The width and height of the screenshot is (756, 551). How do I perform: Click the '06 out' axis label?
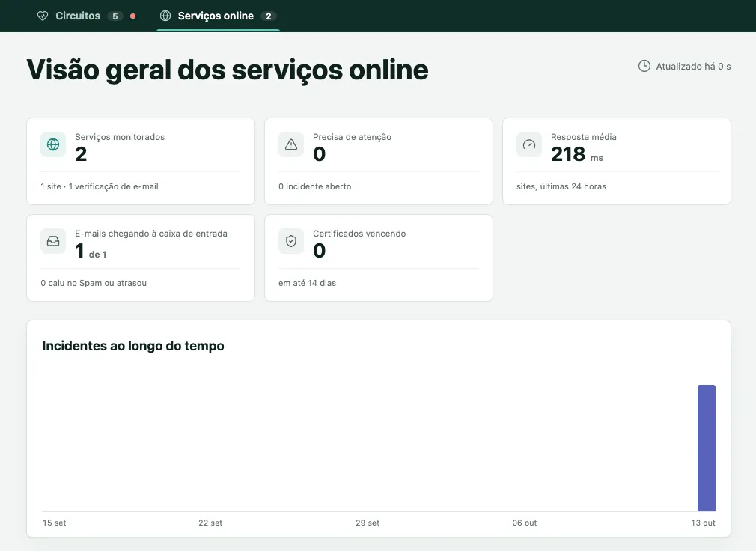tap(524, 523)
